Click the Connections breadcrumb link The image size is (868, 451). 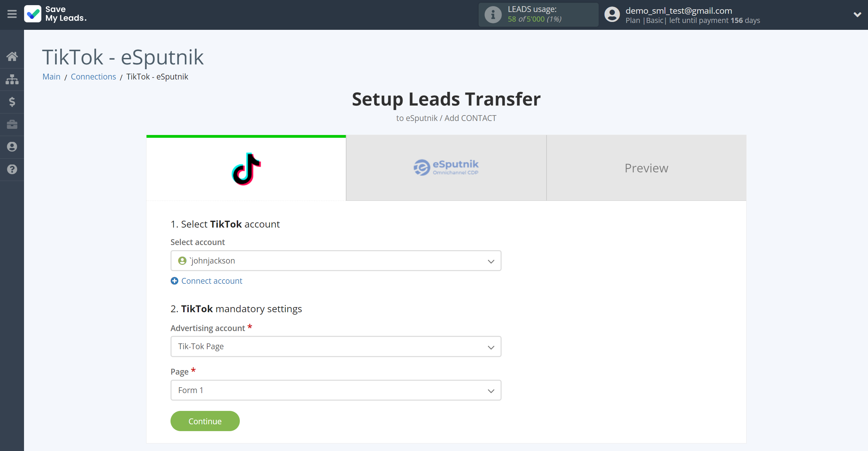point(93,76)
